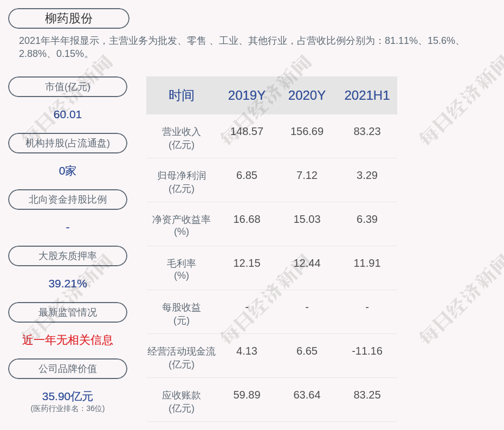Select the 北向资金持股比例 label pill
Screen dimensions: 504x430
tap(68, 200)
